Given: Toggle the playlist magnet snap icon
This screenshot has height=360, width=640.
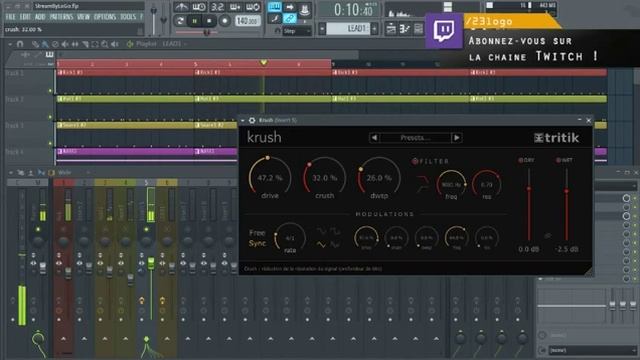Looking at the screenshot, I should pyautogui.click(x=20, y=44).
